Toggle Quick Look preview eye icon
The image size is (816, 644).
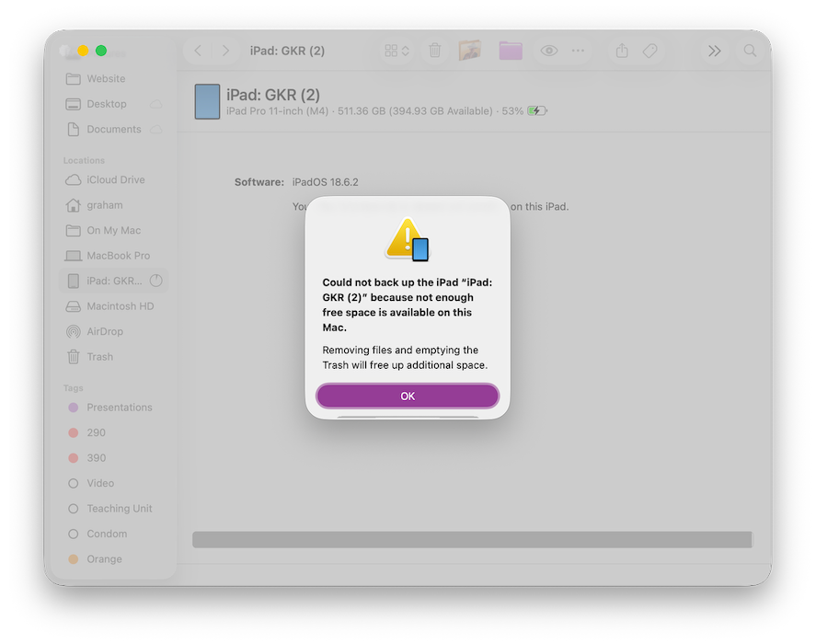[x=549, y=51]
